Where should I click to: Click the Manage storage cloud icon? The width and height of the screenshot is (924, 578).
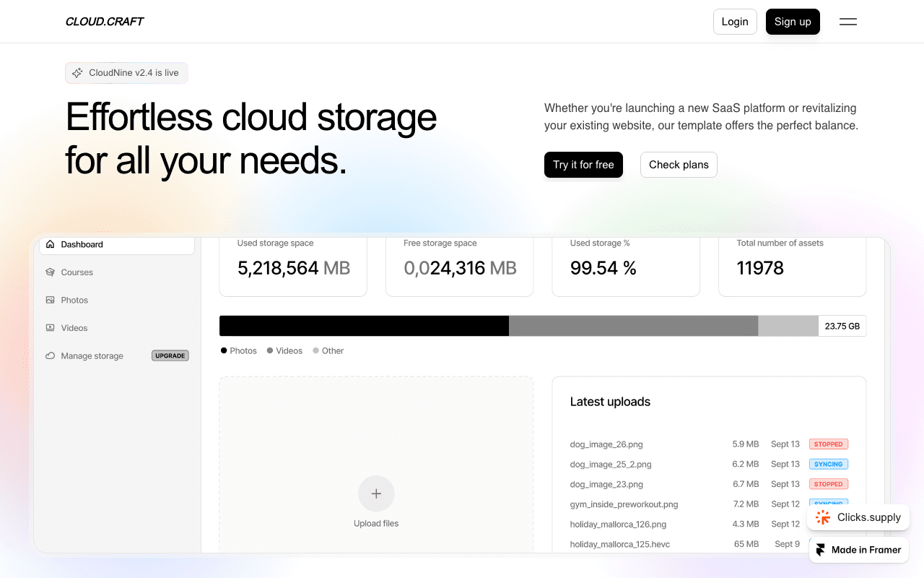pos(50,355)
